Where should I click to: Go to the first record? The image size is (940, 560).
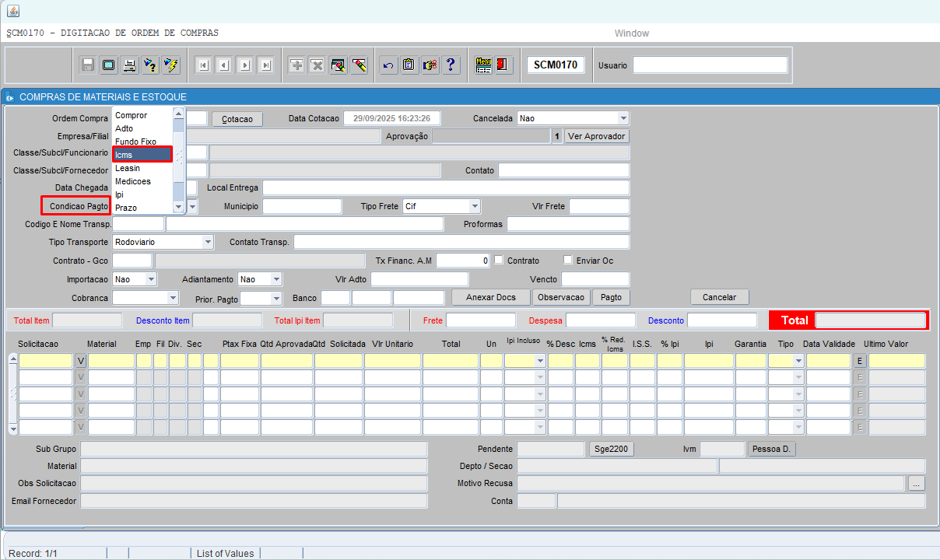(x=203, y=65)
